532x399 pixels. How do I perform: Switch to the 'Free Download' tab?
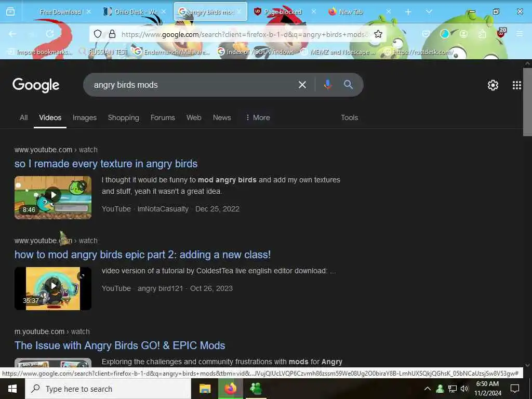pos(60,12)
